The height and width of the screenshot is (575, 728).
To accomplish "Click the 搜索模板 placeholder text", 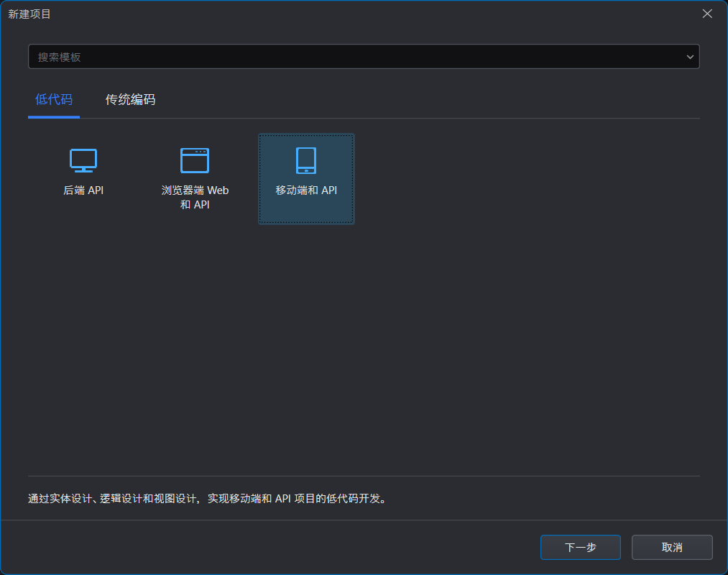I will 60,57.
